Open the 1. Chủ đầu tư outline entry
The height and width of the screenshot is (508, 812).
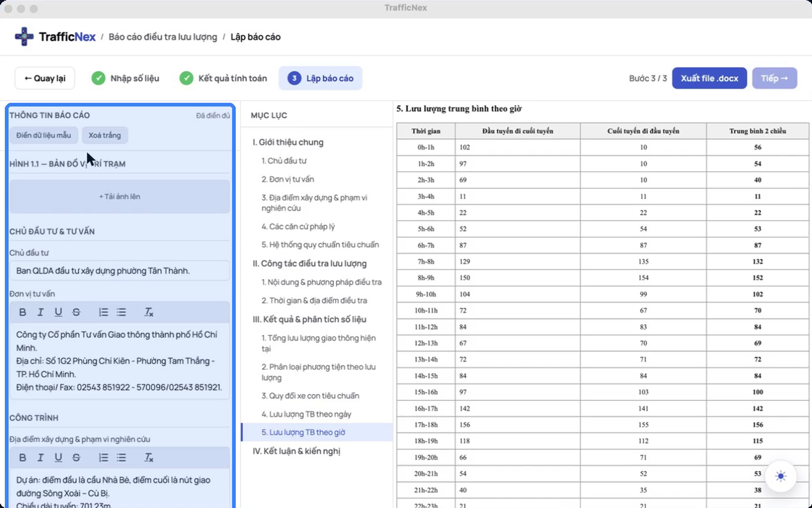pyautogui.click(x=284, y=161)
